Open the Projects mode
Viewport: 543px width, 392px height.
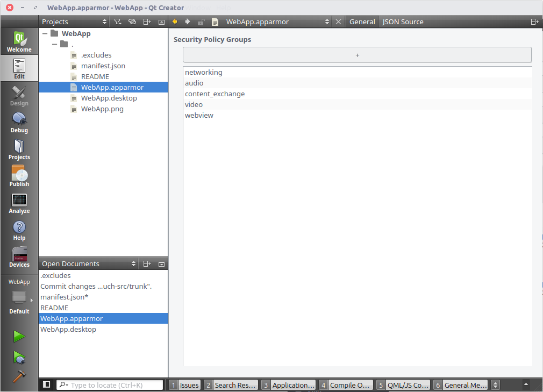click(19, 149)
